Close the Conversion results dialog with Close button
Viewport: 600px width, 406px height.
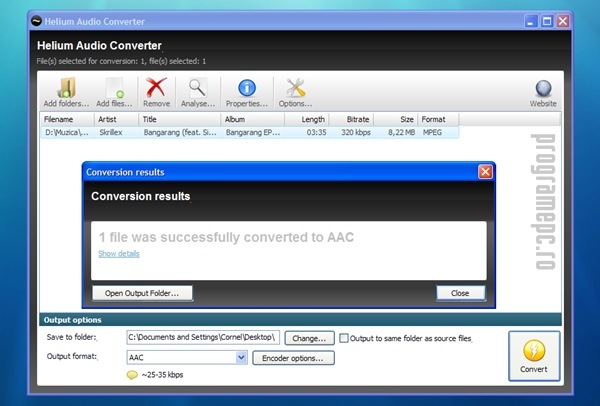coord(461,293)
